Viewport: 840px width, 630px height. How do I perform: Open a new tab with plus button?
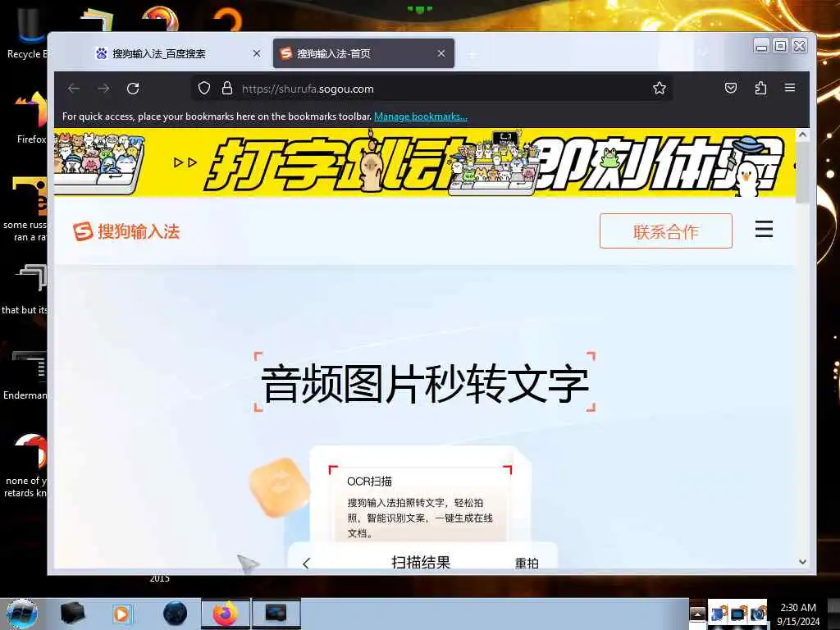472,54
